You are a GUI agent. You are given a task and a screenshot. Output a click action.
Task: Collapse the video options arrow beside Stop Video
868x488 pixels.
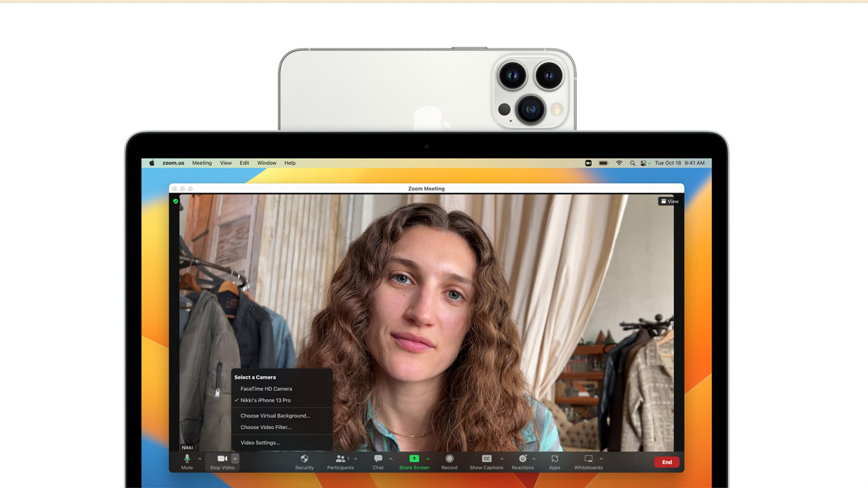click(235, 459)
